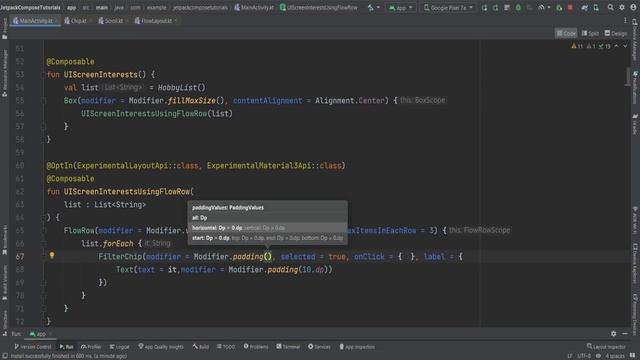Click the 'app' breadcrumb in the navigation bar

[71, 7]
